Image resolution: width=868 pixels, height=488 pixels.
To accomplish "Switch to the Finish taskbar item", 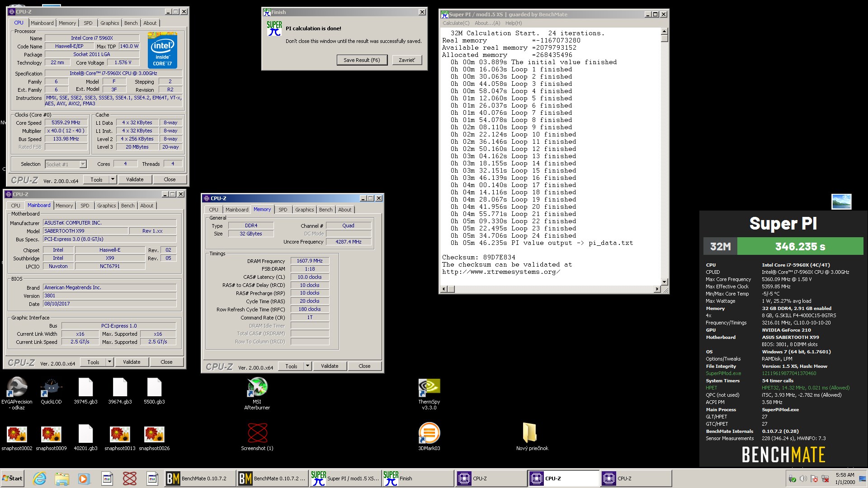I will tap(417, 478).
